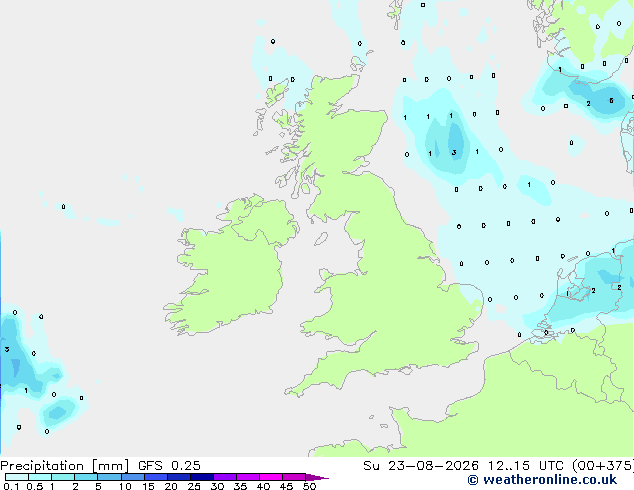The height and width of the screenshot is (490, 634).
Task: Pick the 2–5 mm legend swatch
Action: [86, 477]
